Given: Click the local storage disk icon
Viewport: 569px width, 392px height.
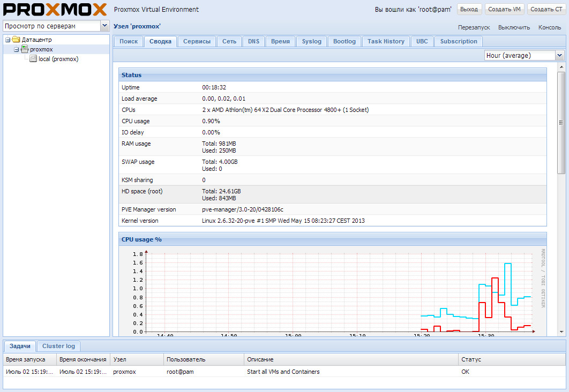Looking at the screenshot, I should [x=33, y=59].
